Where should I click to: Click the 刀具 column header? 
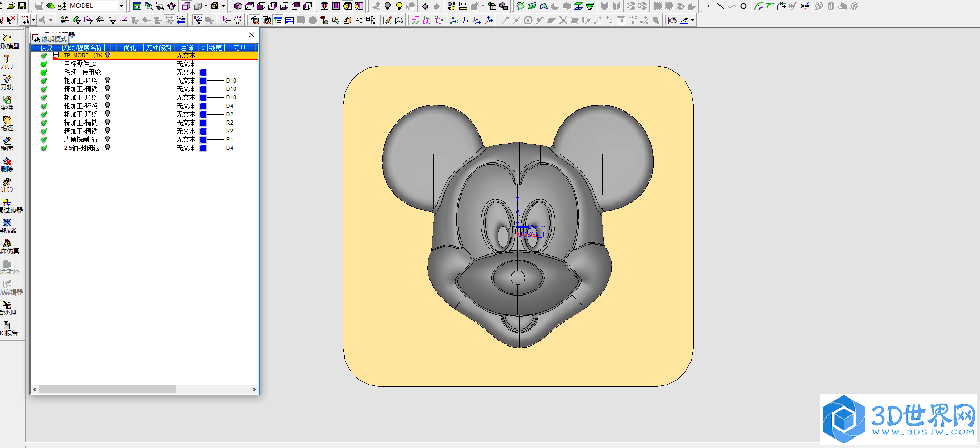click(240, 48)
